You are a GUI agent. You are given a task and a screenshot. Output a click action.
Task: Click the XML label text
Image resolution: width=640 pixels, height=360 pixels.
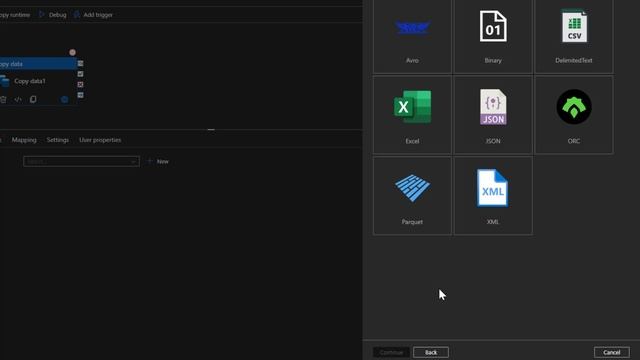(493, 222)
